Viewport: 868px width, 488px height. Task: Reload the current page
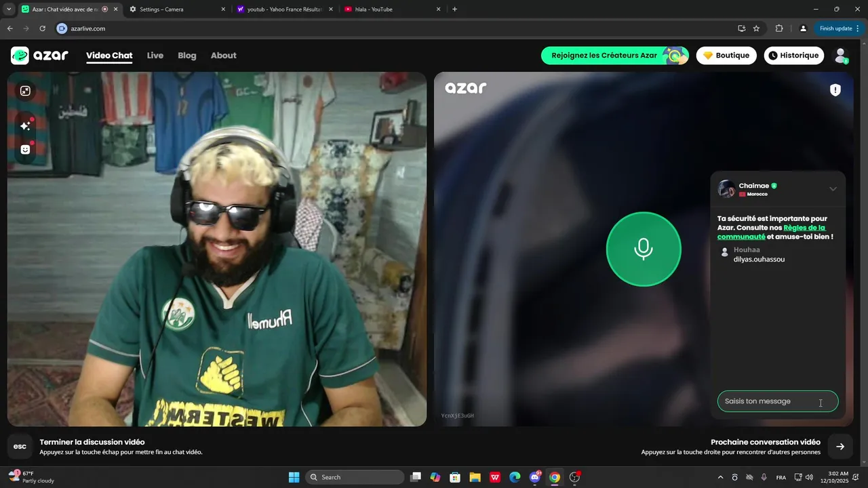point(42,28)
